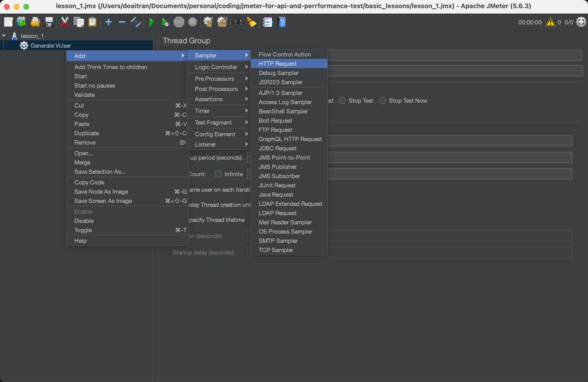Click the Clear All results icon
This screenshot has height=382, width=588.
222,22
